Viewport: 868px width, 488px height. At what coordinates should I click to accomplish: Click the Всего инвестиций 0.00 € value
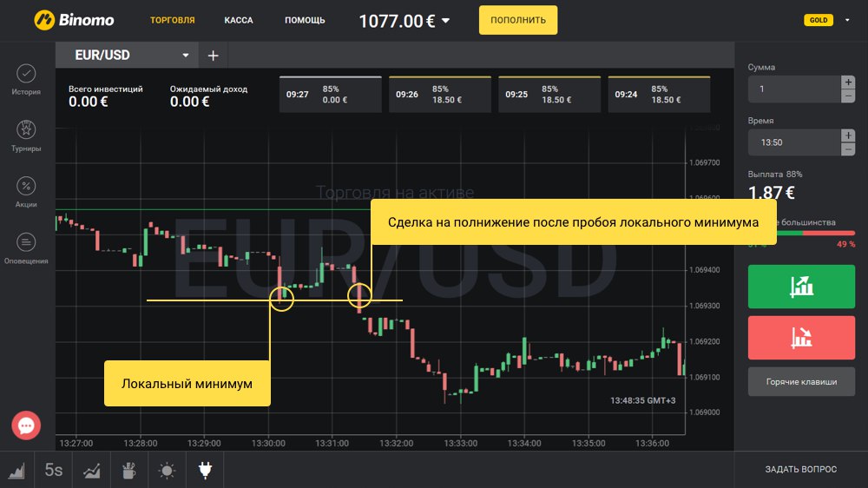(x=89, y=102)
